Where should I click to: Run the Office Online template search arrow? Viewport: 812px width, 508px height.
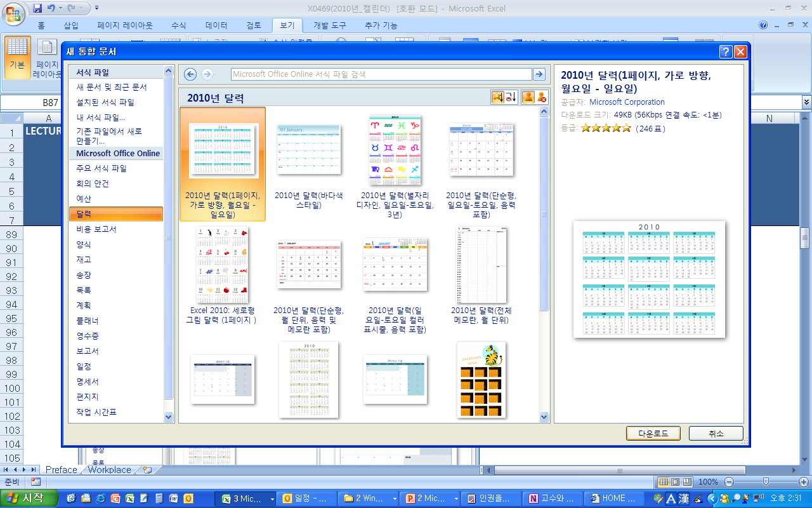click(x=539, y=74)
